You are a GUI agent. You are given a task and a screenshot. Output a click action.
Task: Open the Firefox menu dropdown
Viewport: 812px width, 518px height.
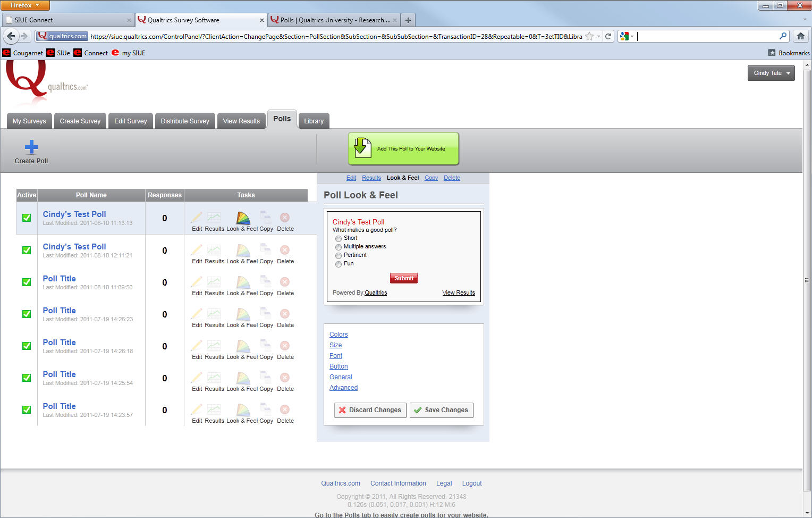[25, 5]
